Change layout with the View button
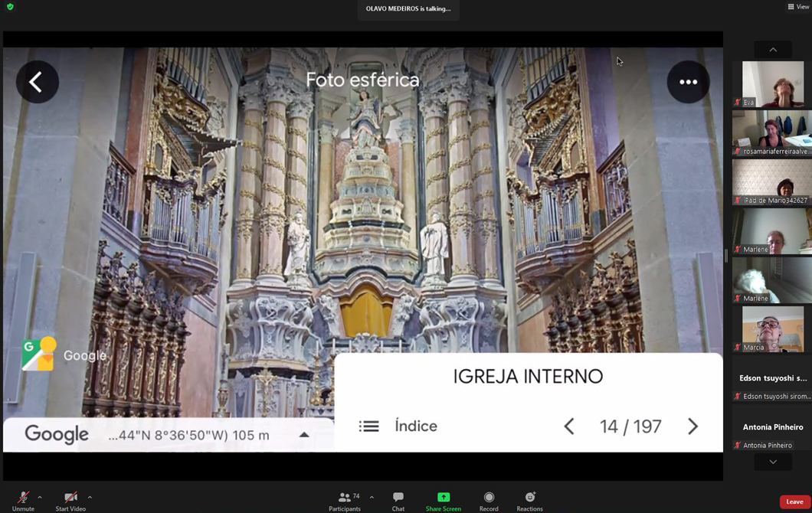812x513 pixels. tap(797, 7)
